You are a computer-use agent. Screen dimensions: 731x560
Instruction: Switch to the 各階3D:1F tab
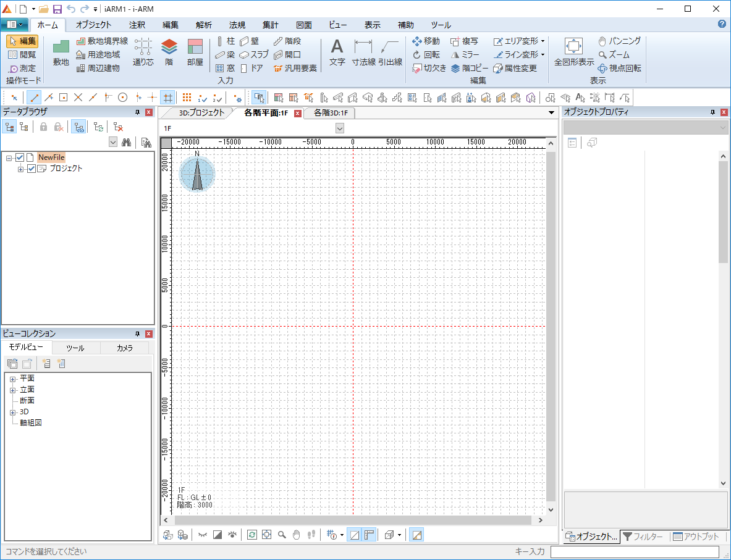pos(331,113)
